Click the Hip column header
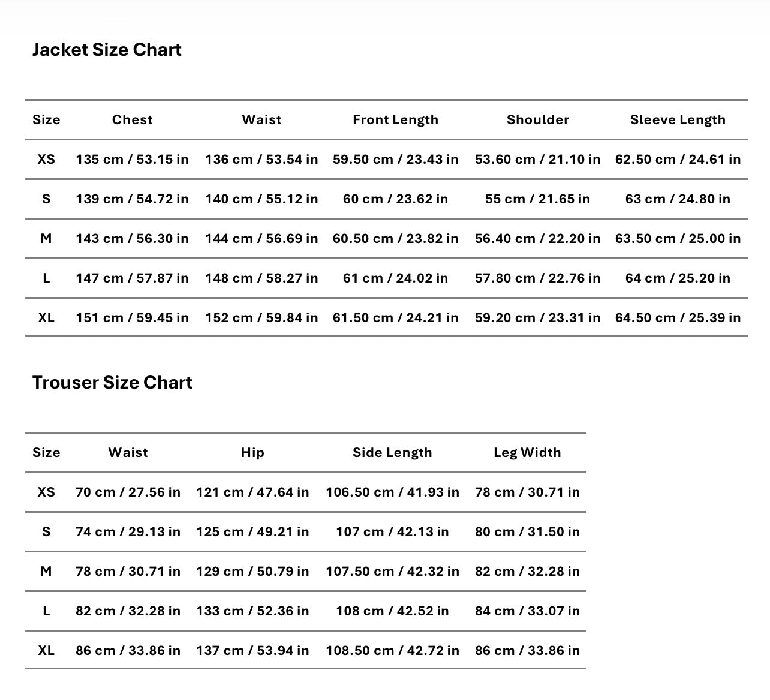Image resolution: width=770 pixels, height=700 pixels. point(252,453)
